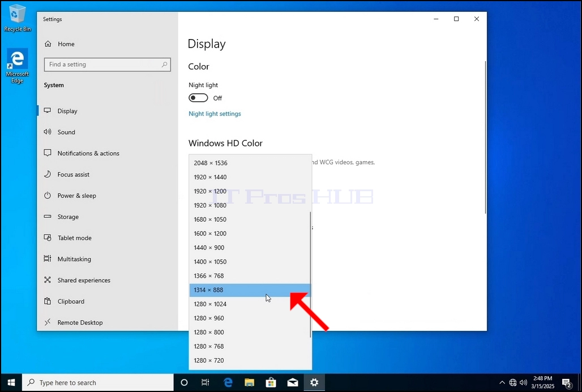Click the Clipboard icon in sidebar
Image resolution: width=582 pixels, height=392 pixels.
[x=48, y=301]
